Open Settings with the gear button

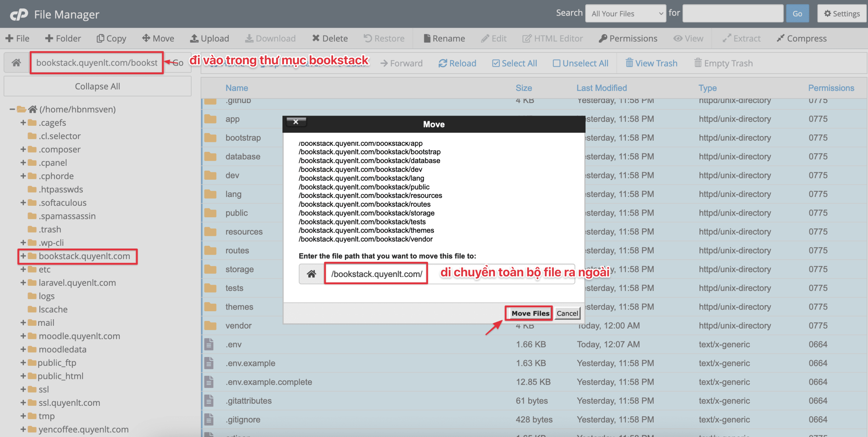click(x=842, y=14)
